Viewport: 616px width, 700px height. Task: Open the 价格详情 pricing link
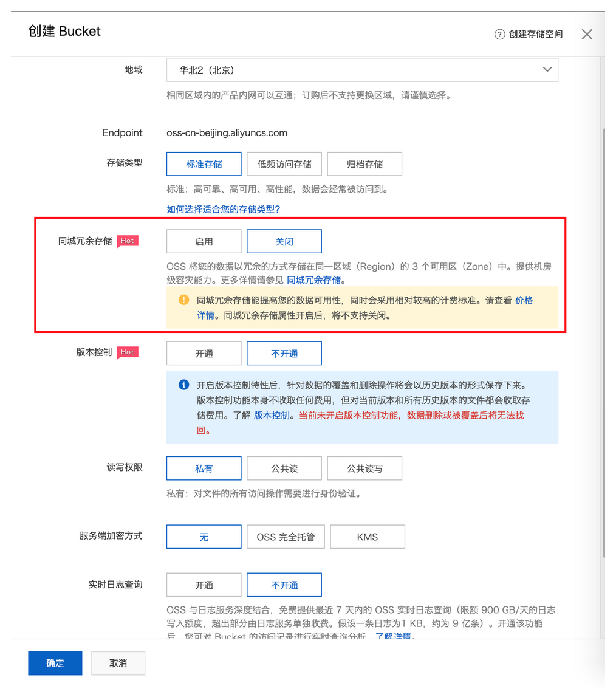[x=524, y=300]
